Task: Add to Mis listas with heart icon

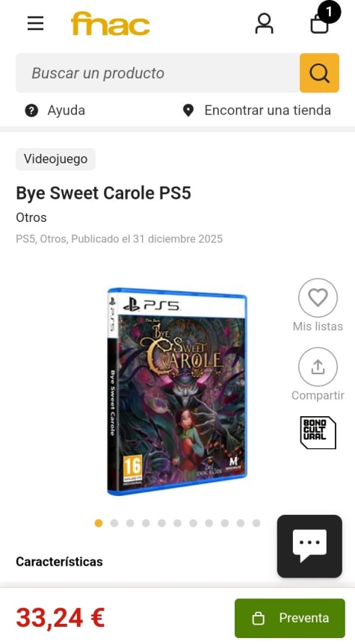Action: click(x=318, y=298)
